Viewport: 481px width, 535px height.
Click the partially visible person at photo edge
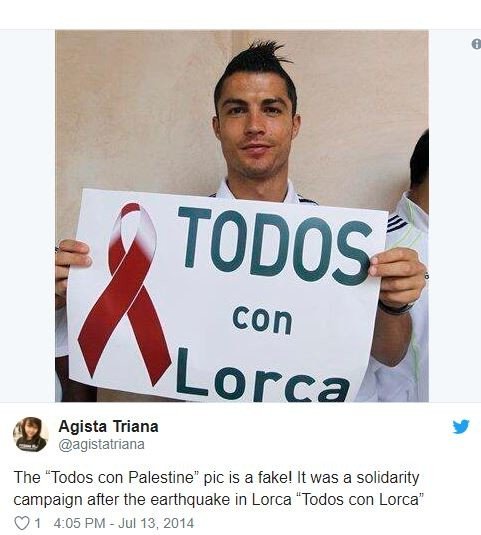tap(414, 266)
